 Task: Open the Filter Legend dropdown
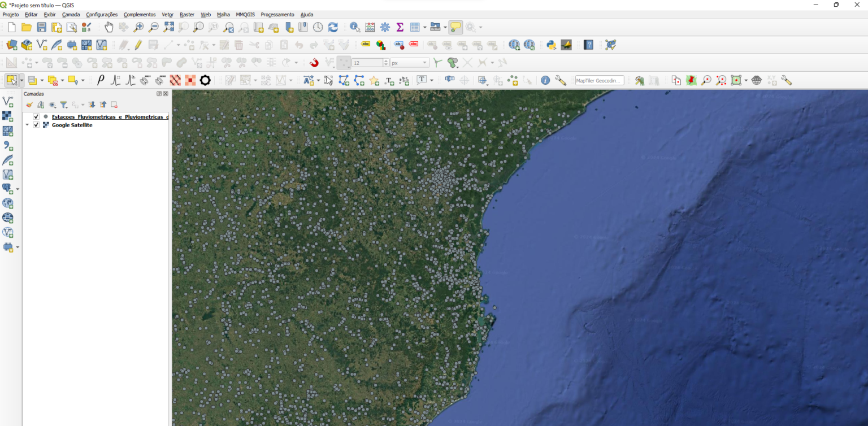(x=64, y=105)
